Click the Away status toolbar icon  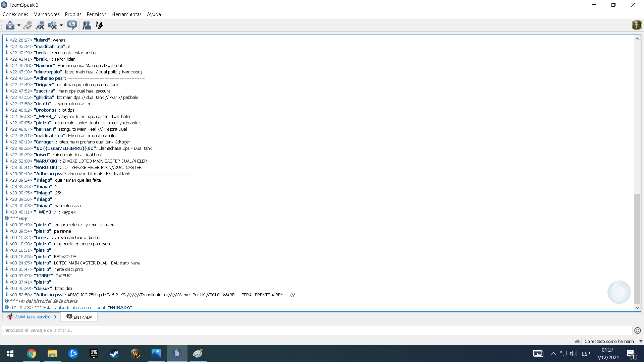[10, 25]
